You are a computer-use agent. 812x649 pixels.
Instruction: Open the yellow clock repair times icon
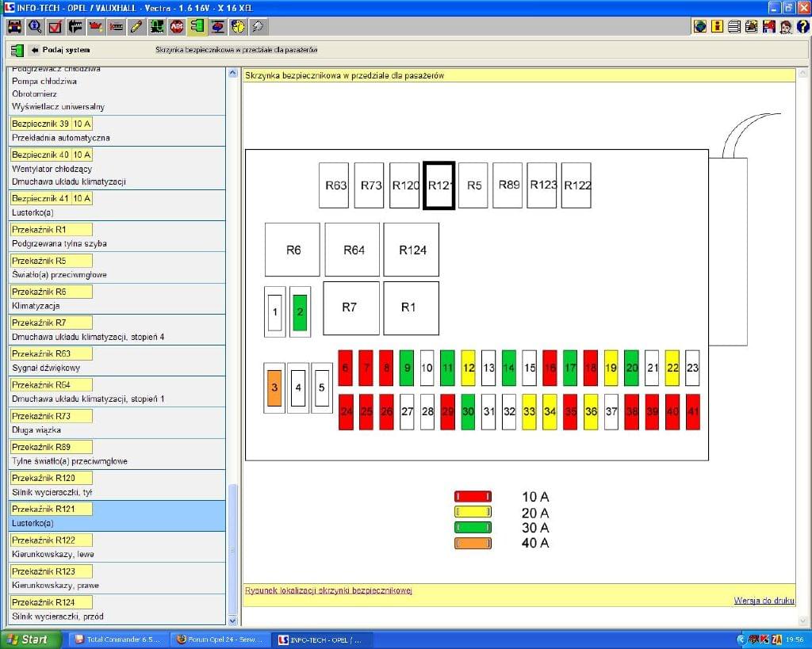click(238, 26)
